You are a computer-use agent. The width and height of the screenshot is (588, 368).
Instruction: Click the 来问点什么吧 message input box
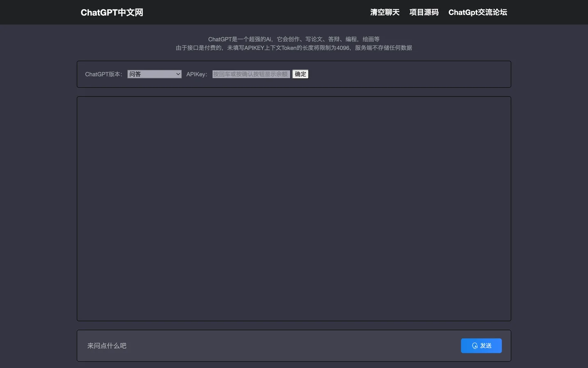point(269,346)
